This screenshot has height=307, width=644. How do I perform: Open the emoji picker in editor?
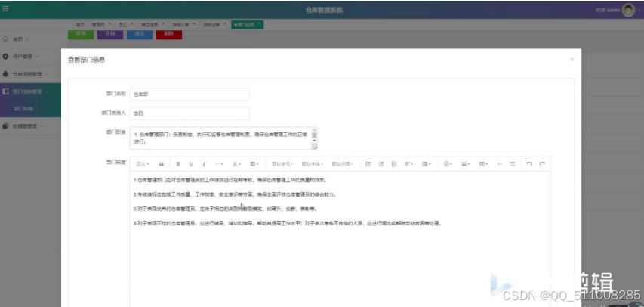(448, 164)
